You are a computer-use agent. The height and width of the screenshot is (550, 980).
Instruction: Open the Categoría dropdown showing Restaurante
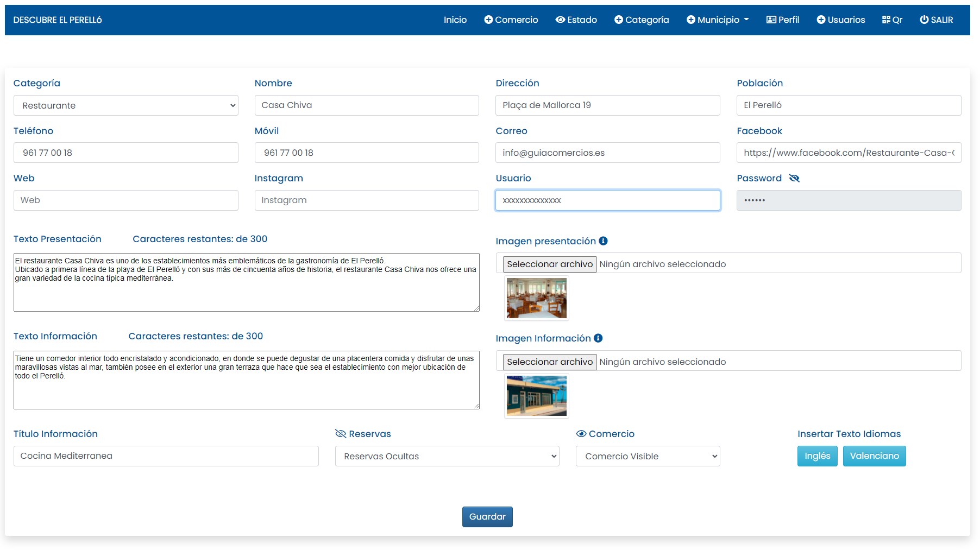[x=125, y=105]
